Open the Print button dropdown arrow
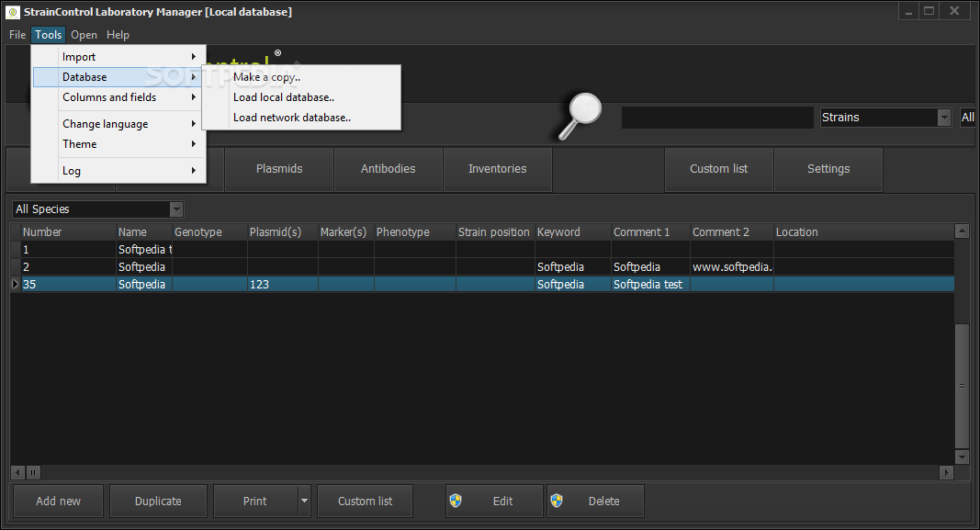The image size is (980, 530). tap(304, 501)
